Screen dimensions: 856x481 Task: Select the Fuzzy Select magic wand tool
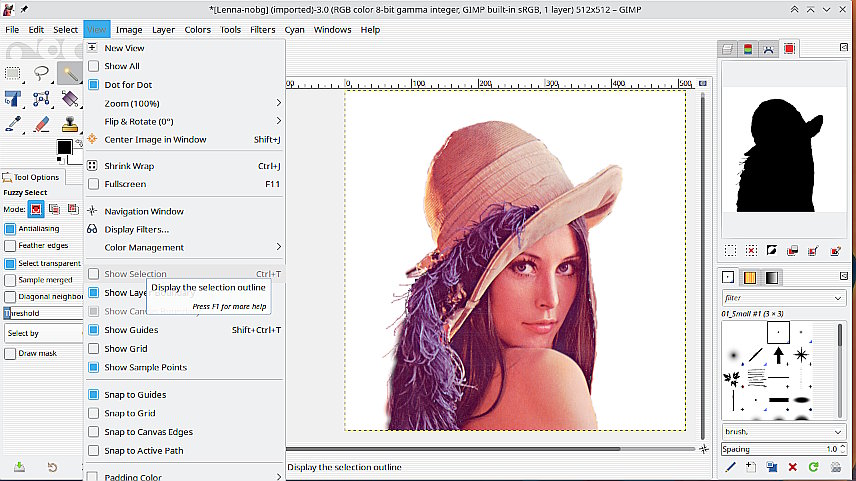[69, 73]
